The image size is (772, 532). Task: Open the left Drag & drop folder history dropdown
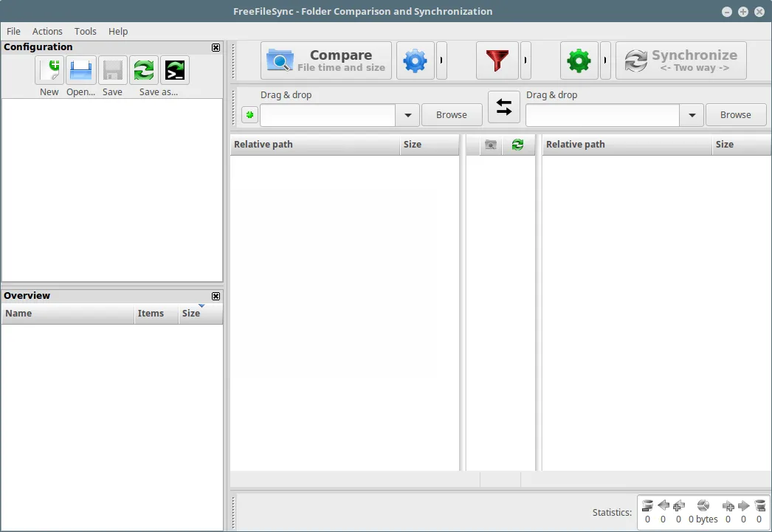407,115
